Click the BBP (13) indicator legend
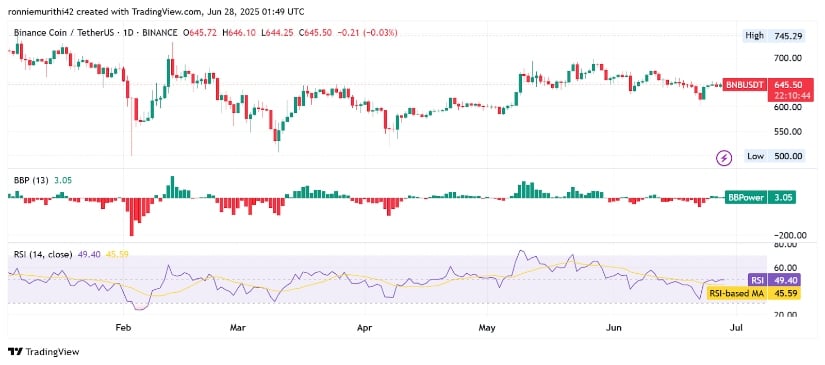825x365 pixels. pos(31,180)
